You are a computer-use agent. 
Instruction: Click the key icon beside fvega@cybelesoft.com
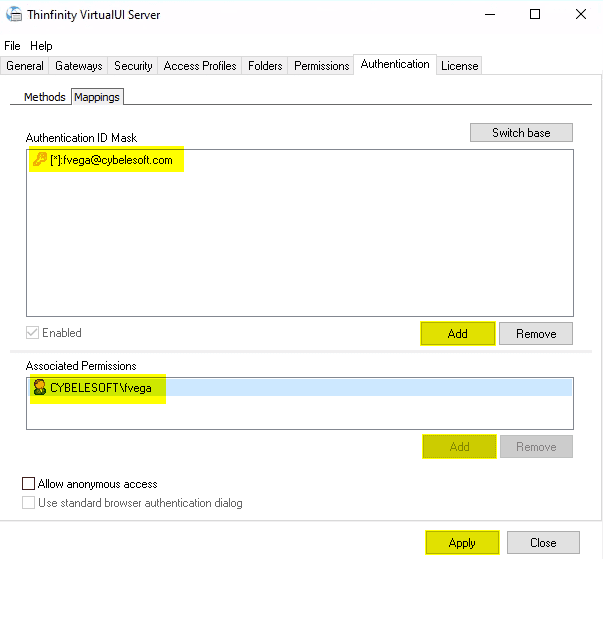[40, 159]
